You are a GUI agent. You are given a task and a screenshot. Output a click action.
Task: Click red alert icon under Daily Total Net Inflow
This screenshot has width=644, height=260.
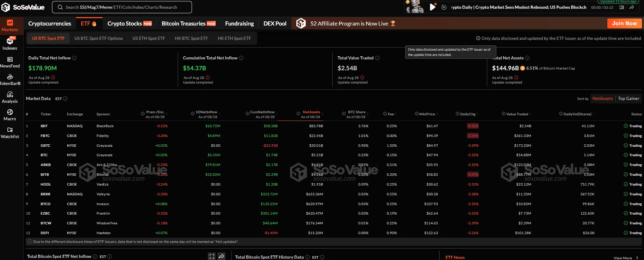pos(53,78)
